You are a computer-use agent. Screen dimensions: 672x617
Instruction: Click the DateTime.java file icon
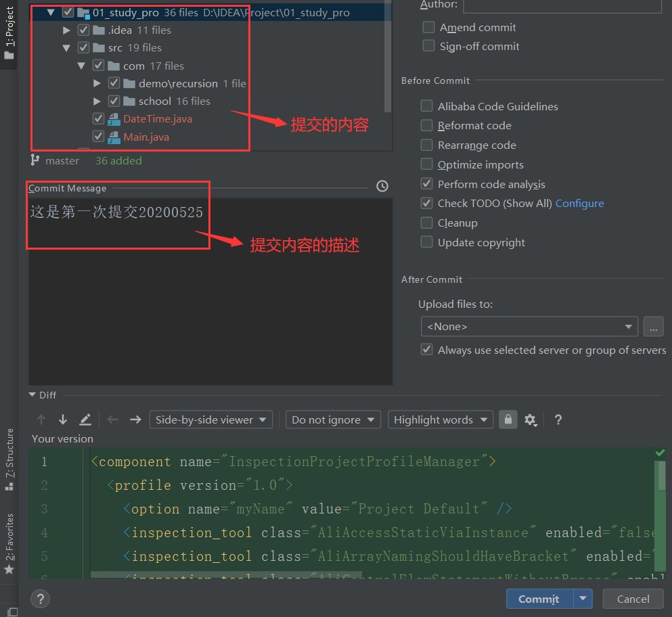114,119
